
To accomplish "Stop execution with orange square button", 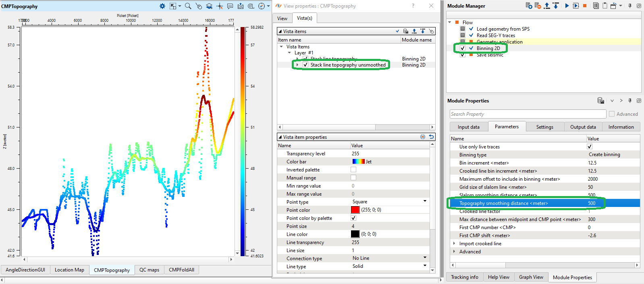I will (x=585, y=6).
